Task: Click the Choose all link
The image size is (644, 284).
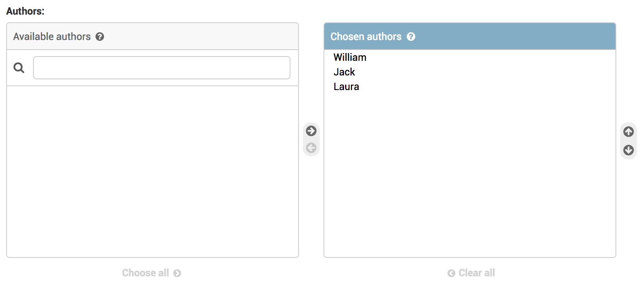Action: click(x=146, y=273)
